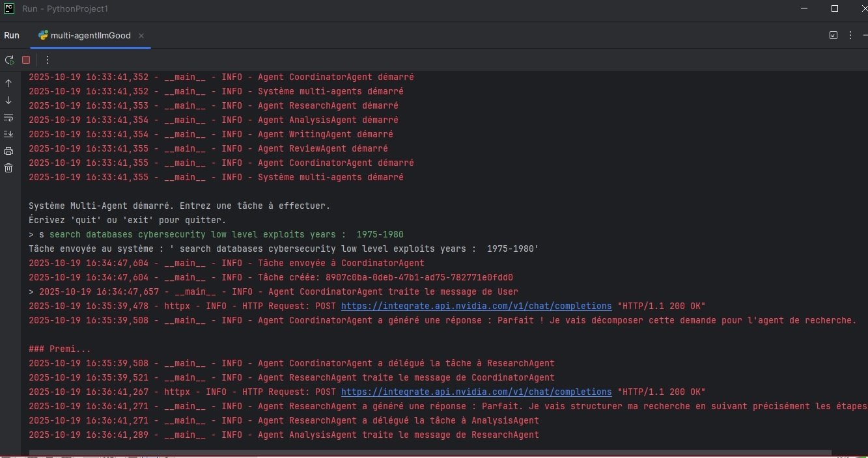This screenshot has height=458, width=868.
Task: Toggle scroll to end of console
Action: coord(8,134)
